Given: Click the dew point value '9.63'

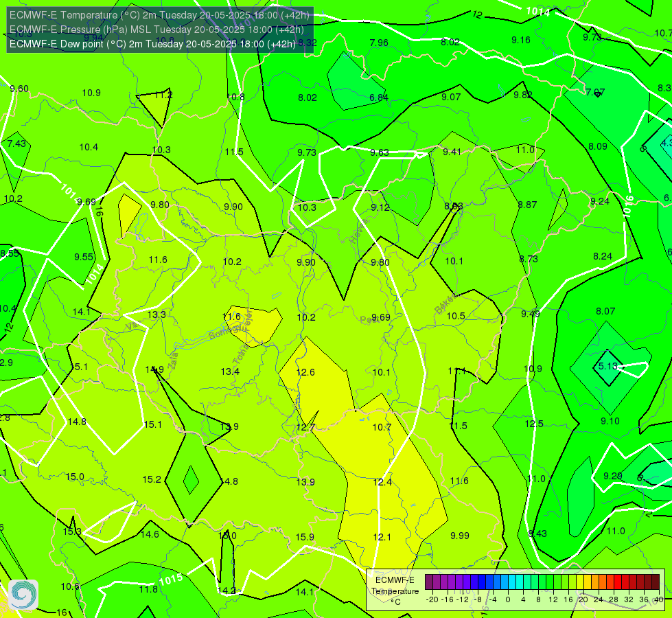Looking at the screenshot, I should [380, 152].
